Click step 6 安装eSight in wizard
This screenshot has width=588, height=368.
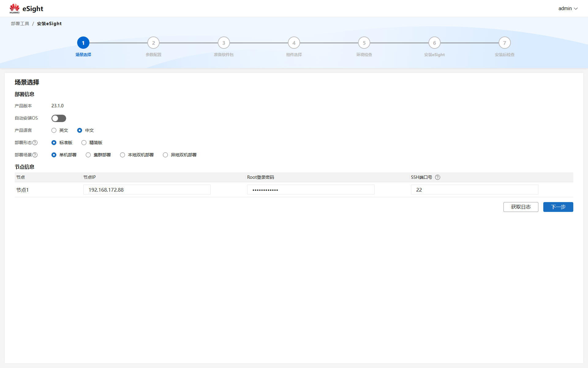point(434,43)
